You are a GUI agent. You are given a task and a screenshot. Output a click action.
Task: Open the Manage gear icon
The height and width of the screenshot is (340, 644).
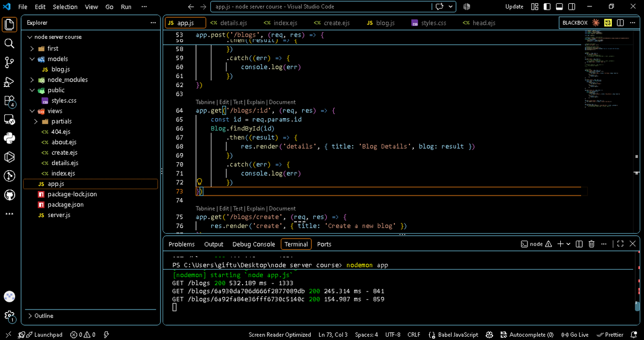coord(9,316)
